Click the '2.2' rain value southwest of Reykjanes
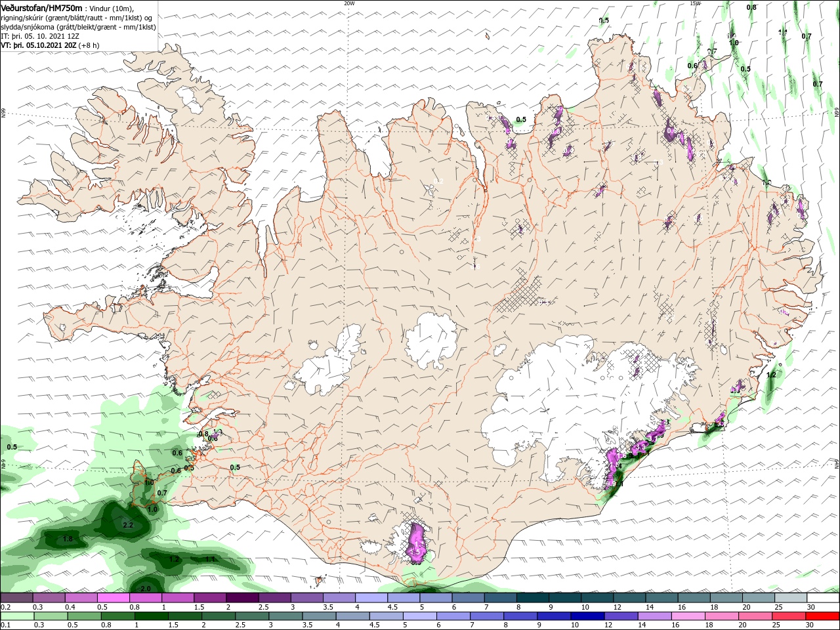 [128, 525]
